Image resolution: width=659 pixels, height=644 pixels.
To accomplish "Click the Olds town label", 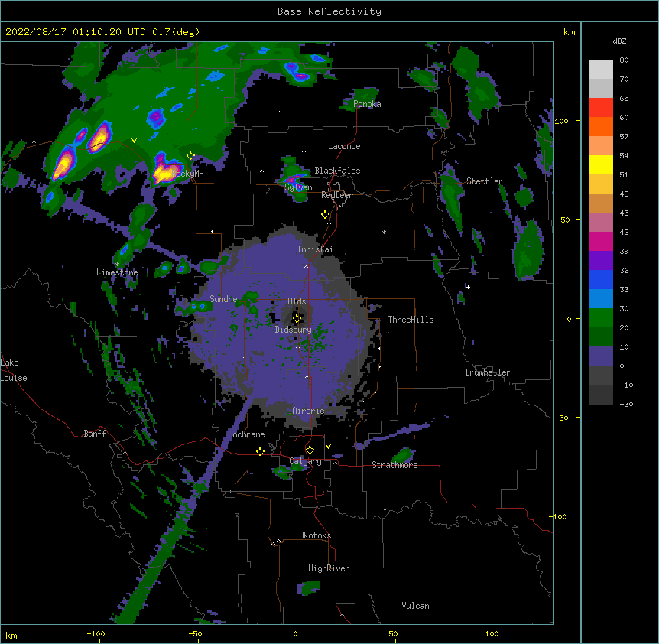I will [x=297, y=301].
